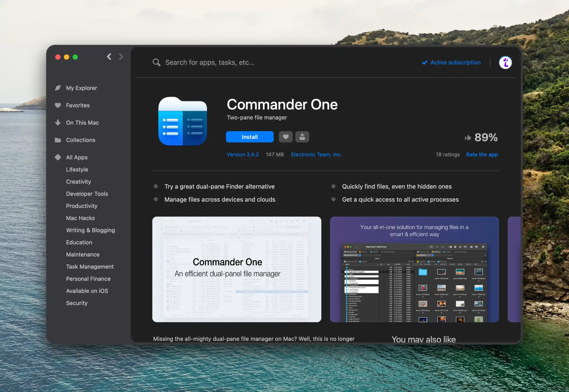Image resolution: width=569 pixels, height=392 pixels.
Task: Click the thumbs-up rating icon
Action: click(x=468, y=137)
